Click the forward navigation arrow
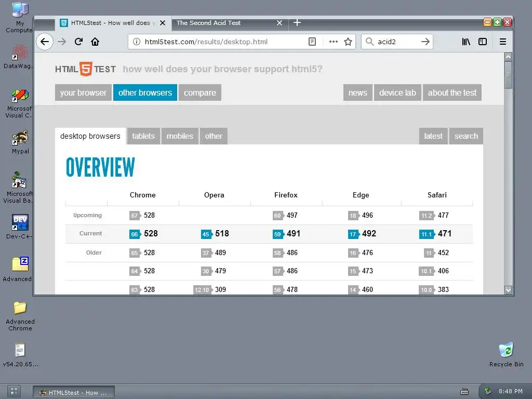This screenshot has height=399, width=532. tap(62, 42)
